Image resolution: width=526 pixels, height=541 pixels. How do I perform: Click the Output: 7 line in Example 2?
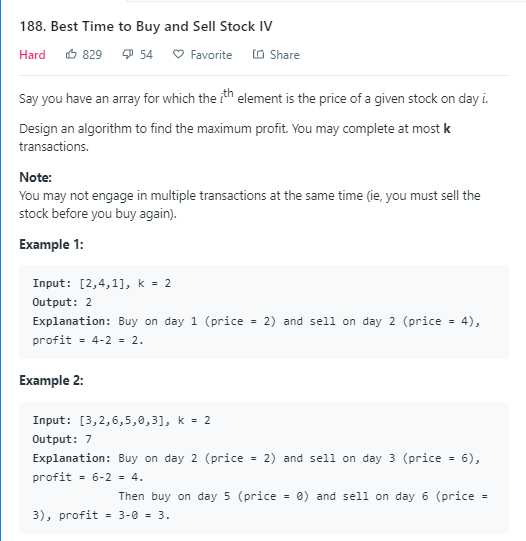(62, 439)
